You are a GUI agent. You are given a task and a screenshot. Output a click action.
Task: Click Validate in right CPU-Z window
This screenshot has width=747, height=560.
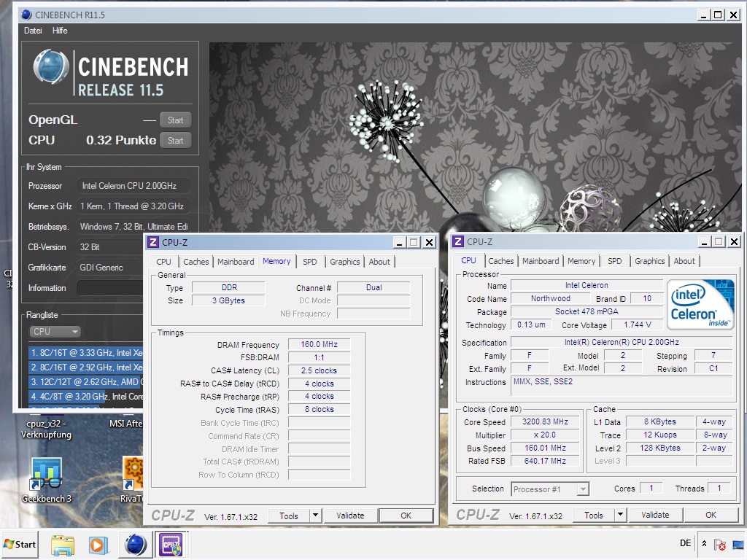pyautogui.click(x=656, y=516)
